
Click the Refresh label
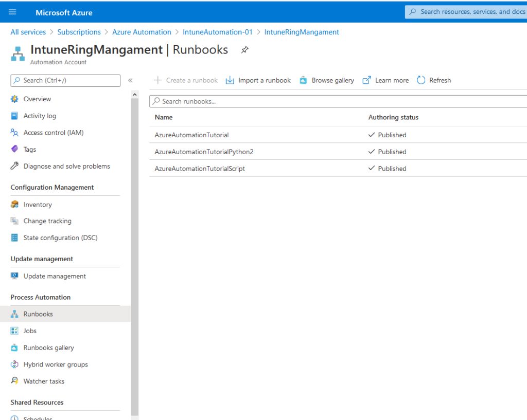coord(440,81)
